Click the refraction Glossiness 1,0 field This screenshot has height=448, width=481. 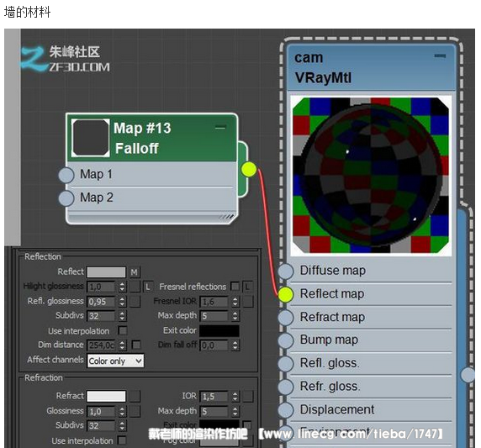(x=101, y=411)
